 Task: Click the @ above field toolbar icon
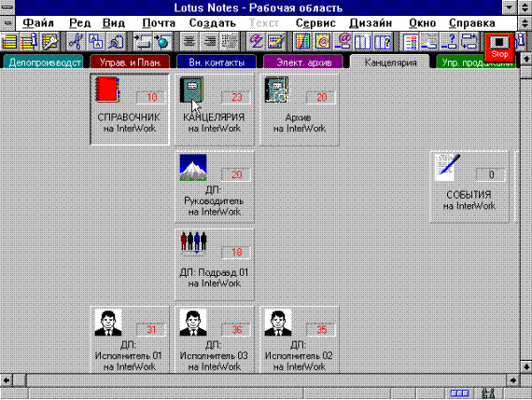343,42
